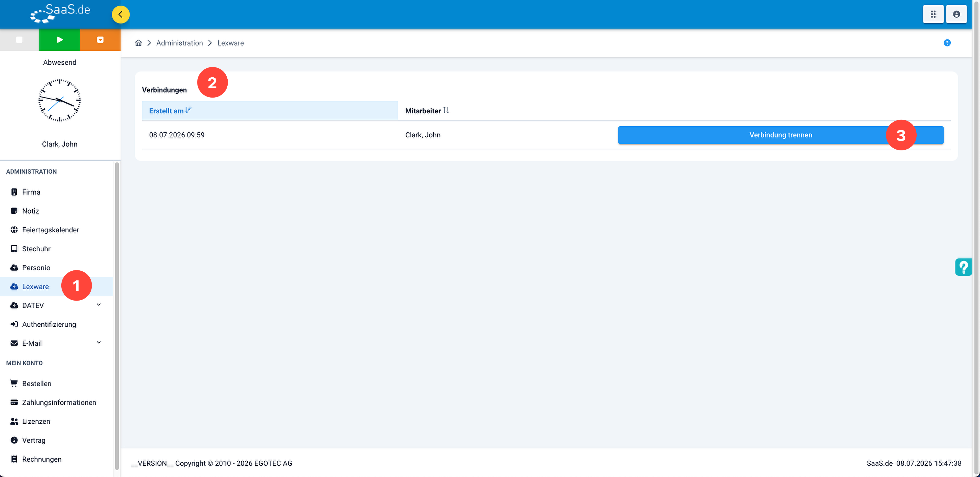This screenshot has height=477, width=980.
Task: Click the Authentifizierung sign-in icon
Action: (14, 325)
